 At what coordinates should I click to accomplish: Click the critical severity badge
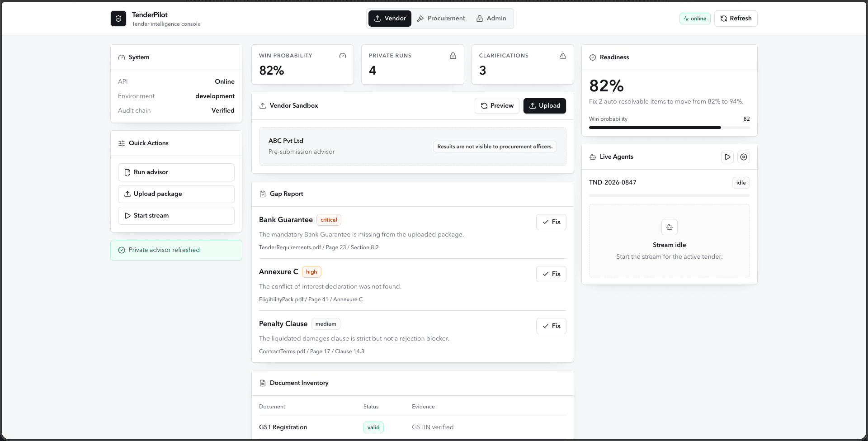coord(329,220)
